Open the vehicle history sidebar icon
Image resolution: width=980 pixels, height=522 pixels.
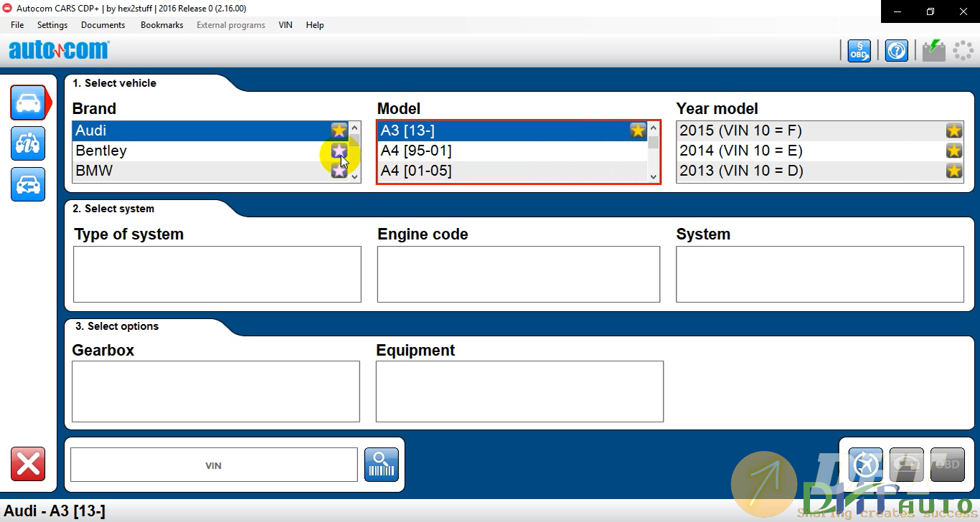[28, 184]
